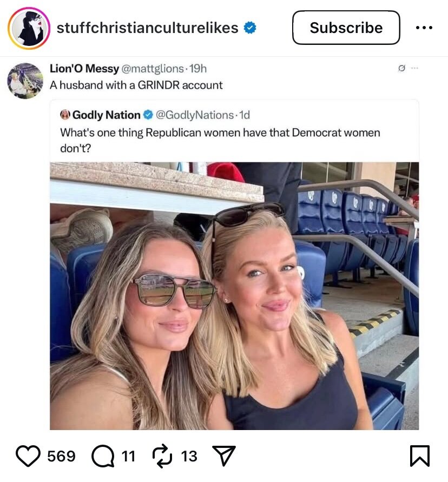
Task: Open the stuffchristianculturelikes username link
Action: click(x=147, y=28)
